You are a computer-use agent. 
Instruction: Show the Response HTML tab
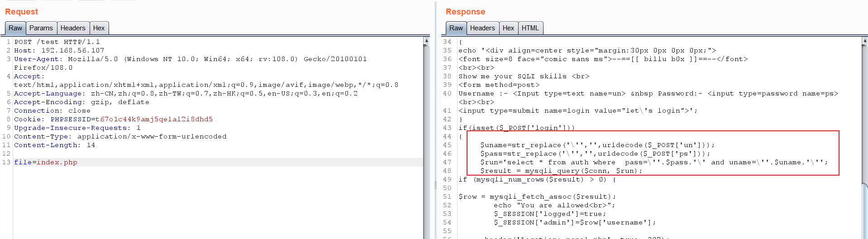530,28
